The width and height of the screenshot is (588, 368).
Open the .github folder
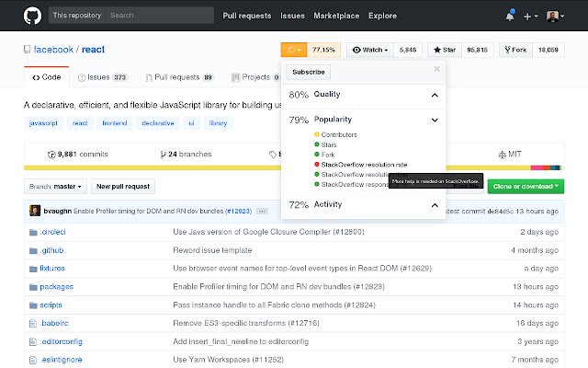click(51, 250)
